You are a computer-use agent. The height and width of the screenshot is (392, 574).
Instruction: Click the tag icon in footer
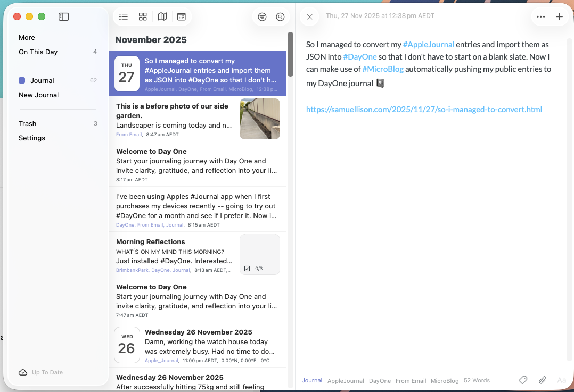(523, 380)
